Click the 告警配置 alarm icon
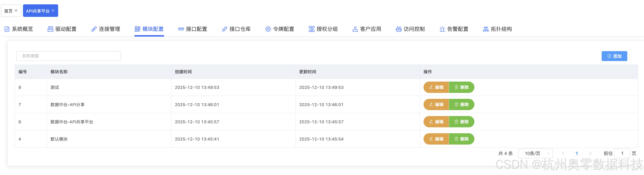This screenshot has height=175, width=644. pos(442,29)
